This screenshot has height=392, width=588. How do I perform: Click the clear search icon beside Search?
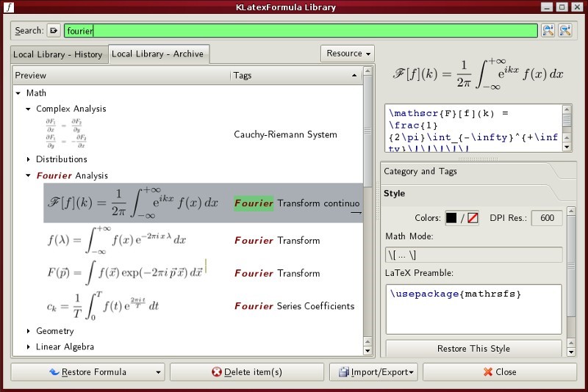[x=54, y=31]
